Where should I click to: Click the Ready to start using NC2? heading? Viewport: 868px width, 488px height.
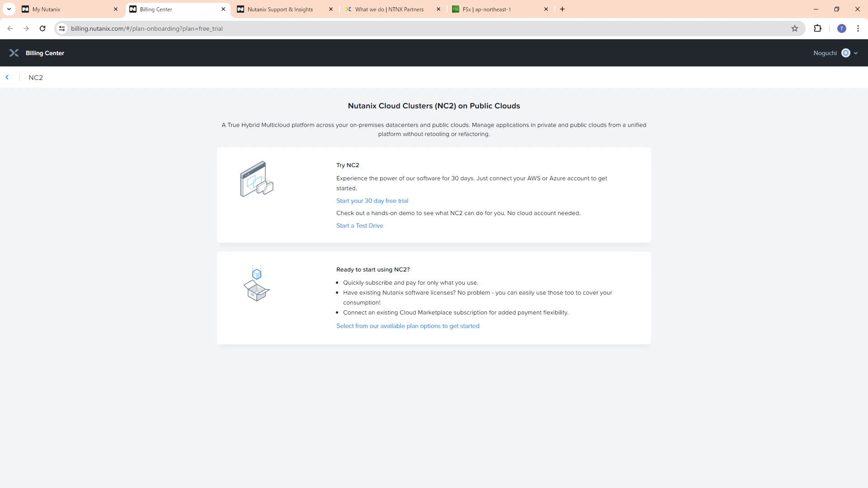373,269
